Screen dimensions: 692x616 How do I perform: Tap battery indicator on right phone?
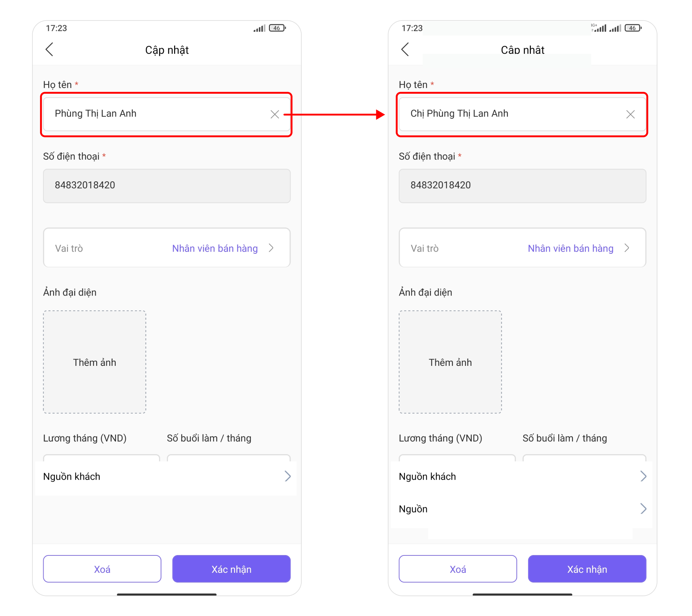pyautogui.click(x=633, y=28)
